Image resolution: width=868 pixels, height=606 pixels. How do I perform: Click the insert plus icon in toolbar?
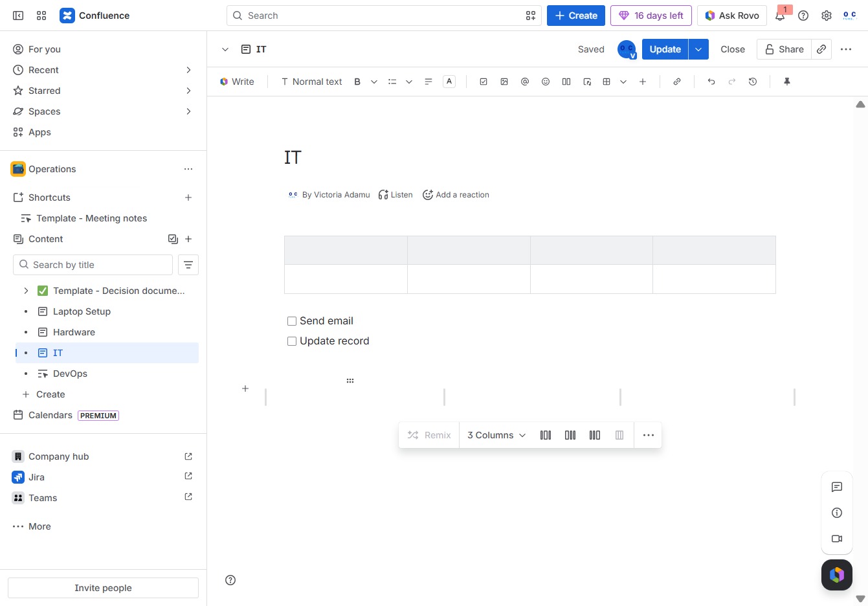[x=643, y=82]
